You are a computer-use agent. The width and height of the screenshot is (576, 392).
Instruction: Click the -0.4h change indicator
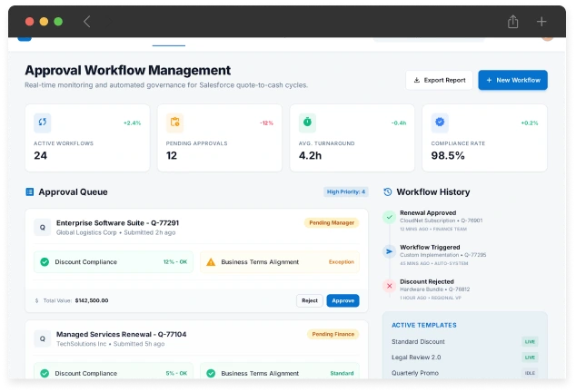coord(399,123)
